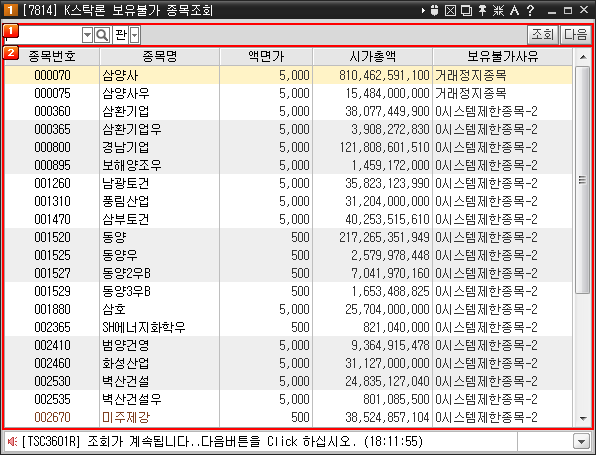596x455 pixels.
Task: Click the 보해양조우 stock name
Action: click(x=132, y=165)
